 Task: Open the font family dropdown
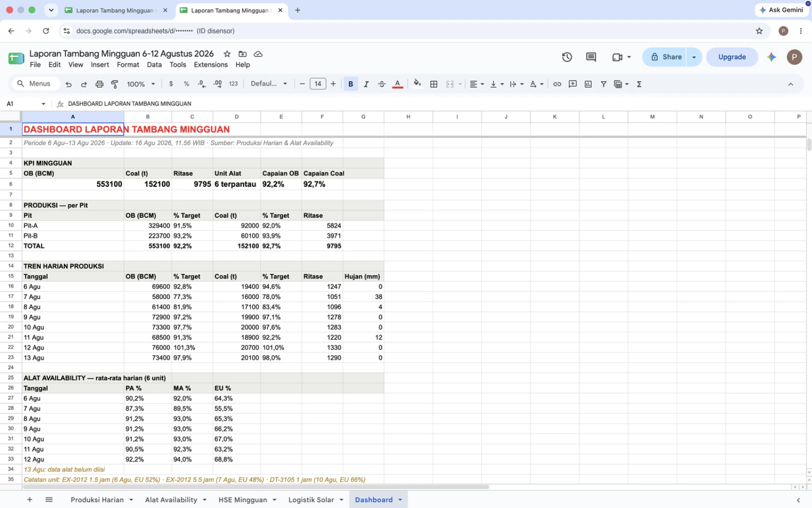click(x=268, y=84)
